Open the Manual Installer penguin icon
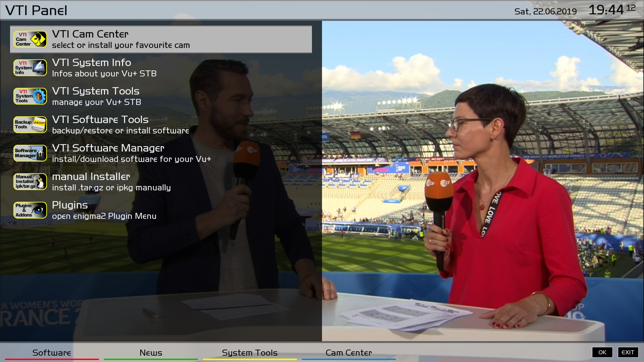The image size is (644, 362). [30, 182]
